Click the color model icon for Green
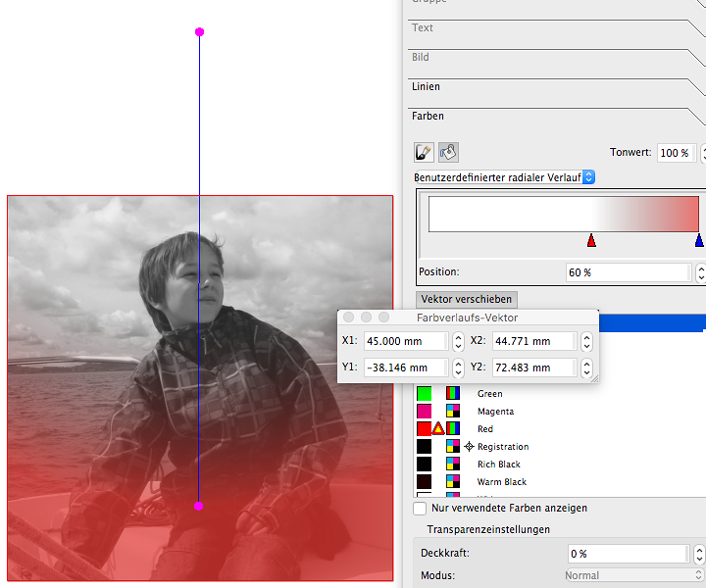This screenshot has height=588, width=706. point(453,394)
